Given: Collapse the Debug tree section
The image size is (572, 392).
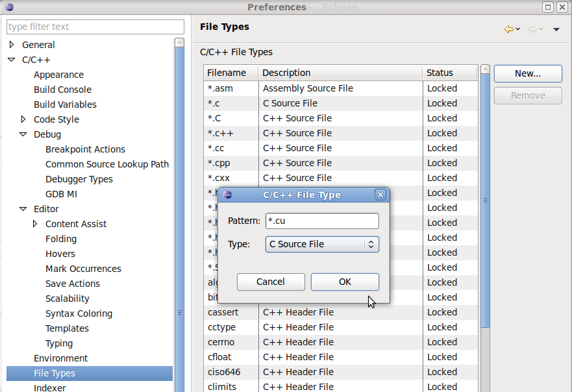Looking at the screenshot, I should [x=23, y=134].
